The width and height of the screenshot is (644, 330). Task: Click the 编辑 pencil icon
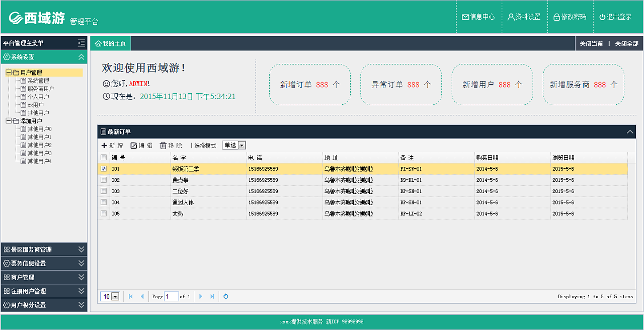134,146
